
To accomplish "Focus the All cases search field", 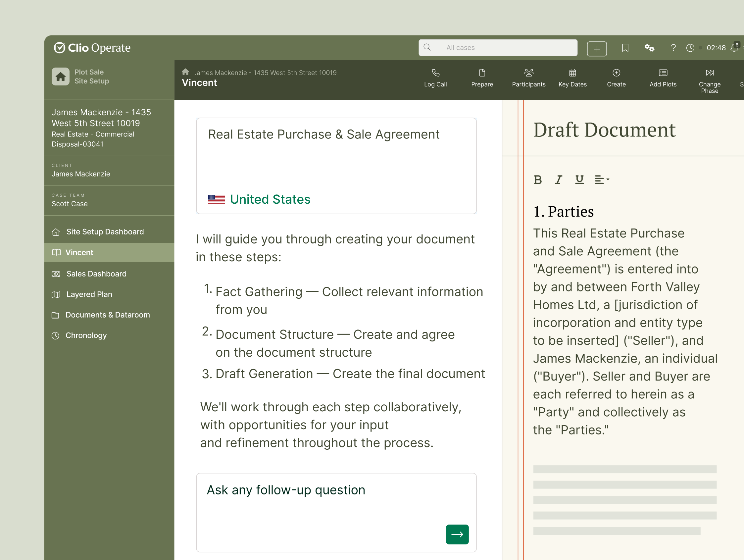I will click(x=498, y=48).
